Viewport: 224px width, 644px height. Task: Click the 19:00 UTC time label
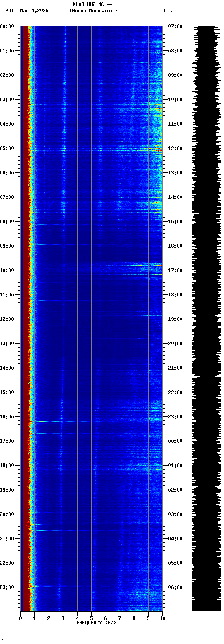pos(175,319)
